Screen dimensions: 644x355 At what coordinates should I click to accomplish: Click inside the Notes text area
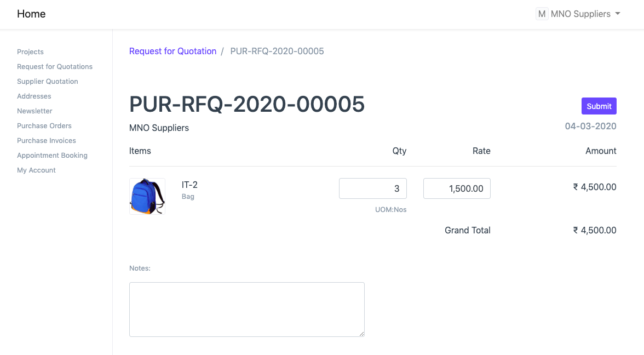click(246, 309)
